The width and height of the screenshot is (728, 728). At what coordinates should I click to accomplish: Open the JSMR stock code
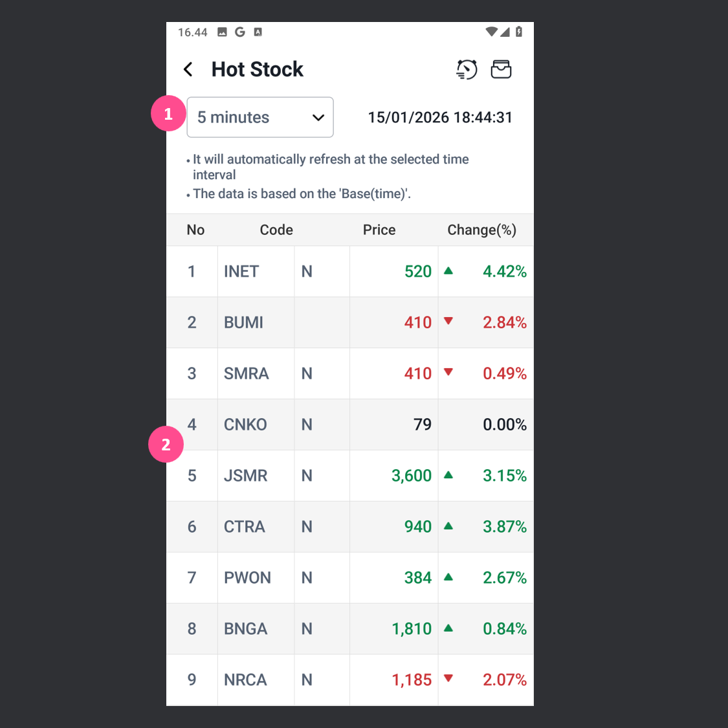[245, 476]
